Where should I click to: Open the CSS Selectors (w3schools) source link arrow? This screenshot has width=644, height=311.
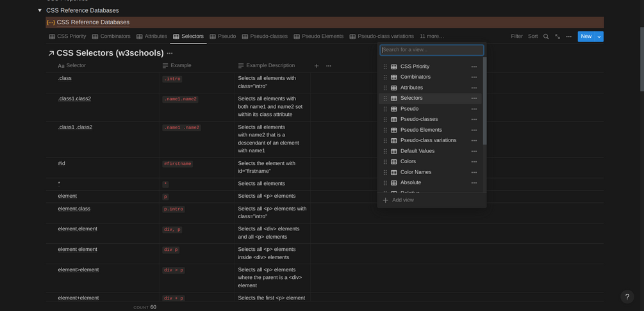click(51, 53)
